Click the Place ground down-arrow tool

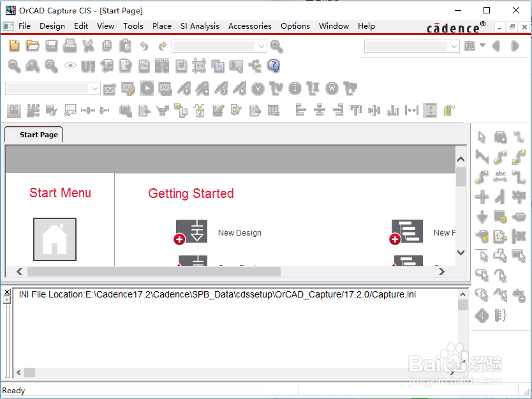(x=482, y=216)
